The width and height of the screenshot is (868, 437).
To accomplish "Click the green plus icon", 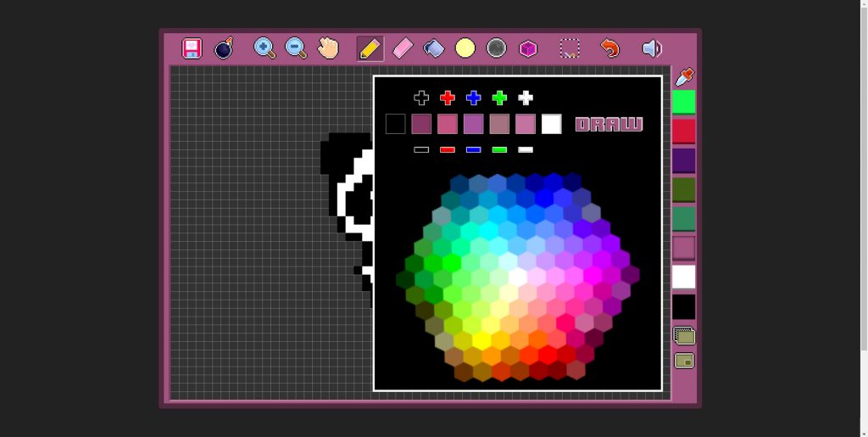I will coord(499,98).
